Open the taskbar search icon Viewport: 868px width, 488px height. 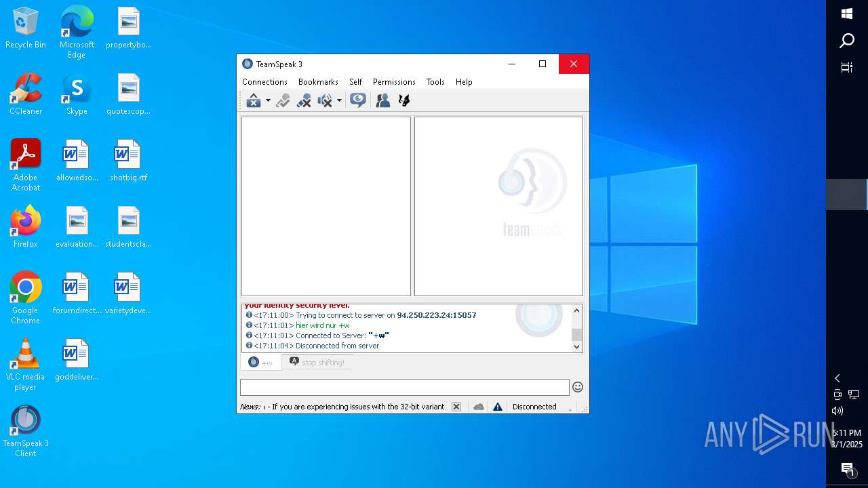(847, 41)
